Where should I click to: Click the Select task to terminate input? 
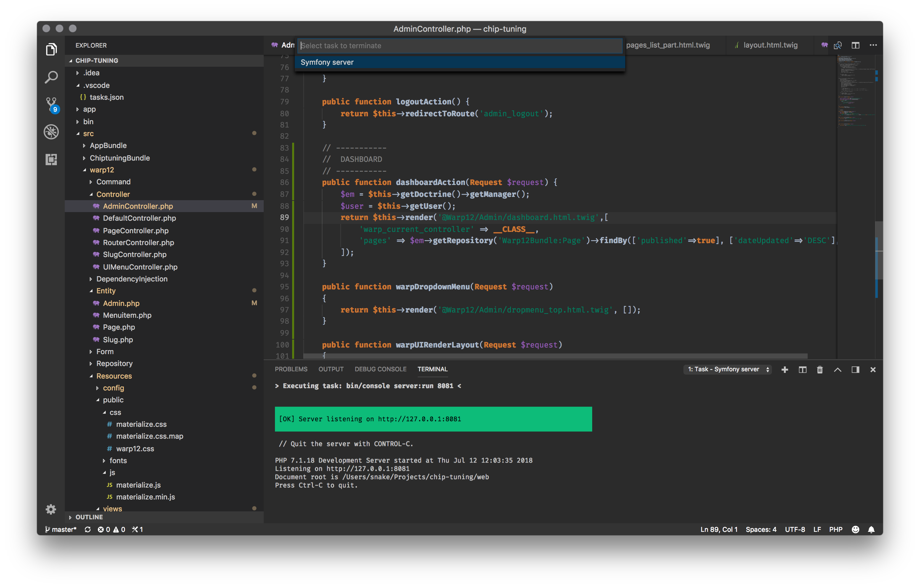459,46
